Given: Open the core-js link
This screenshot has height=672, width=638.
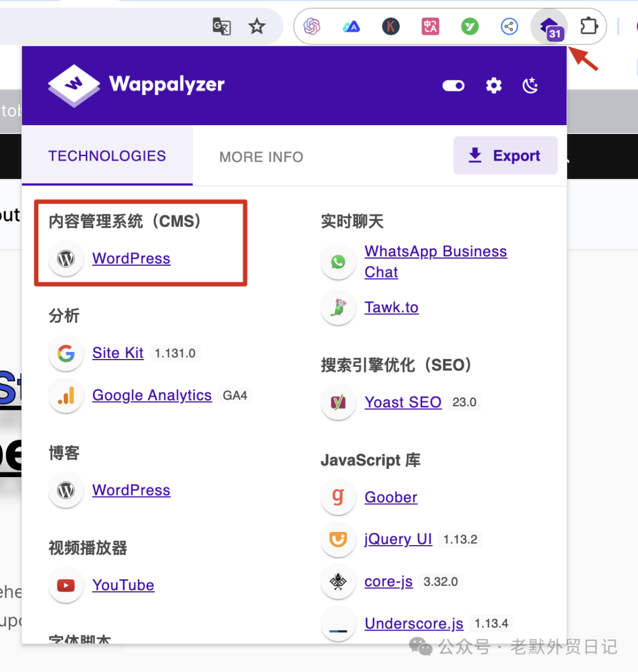Looking at the screenshot, I should pos(389,582).
